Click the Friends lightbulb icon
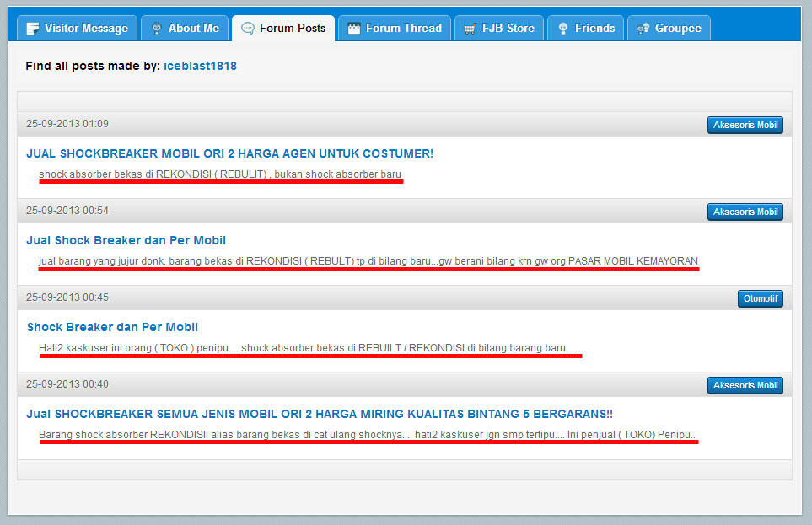This screenshot has width=812, height=525. tap(563, 29)
